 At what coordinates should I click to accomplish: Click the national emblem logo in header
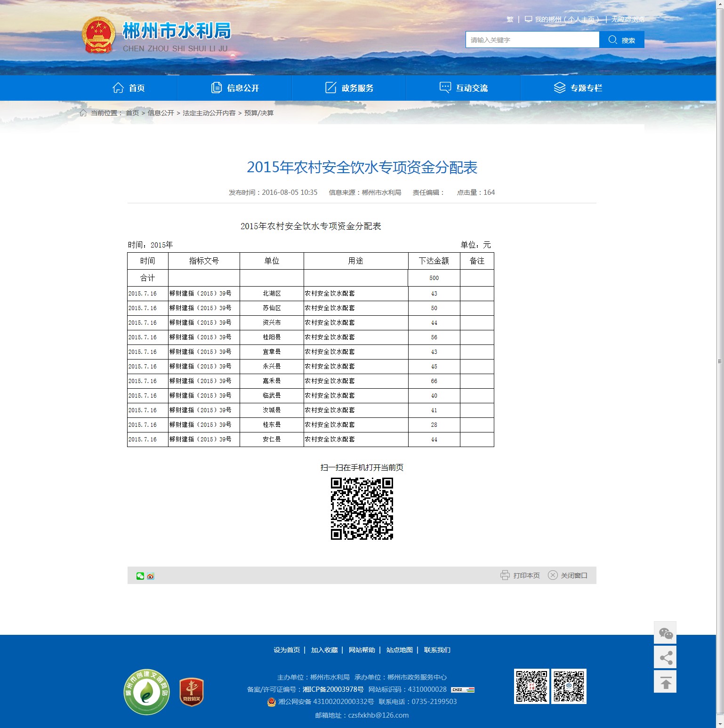coord(98,35)
